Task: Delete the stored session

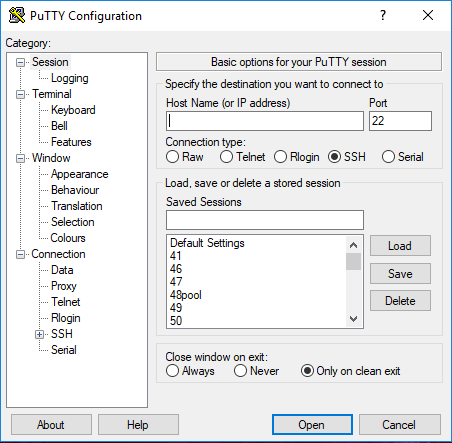Action: tap(400, 301)
